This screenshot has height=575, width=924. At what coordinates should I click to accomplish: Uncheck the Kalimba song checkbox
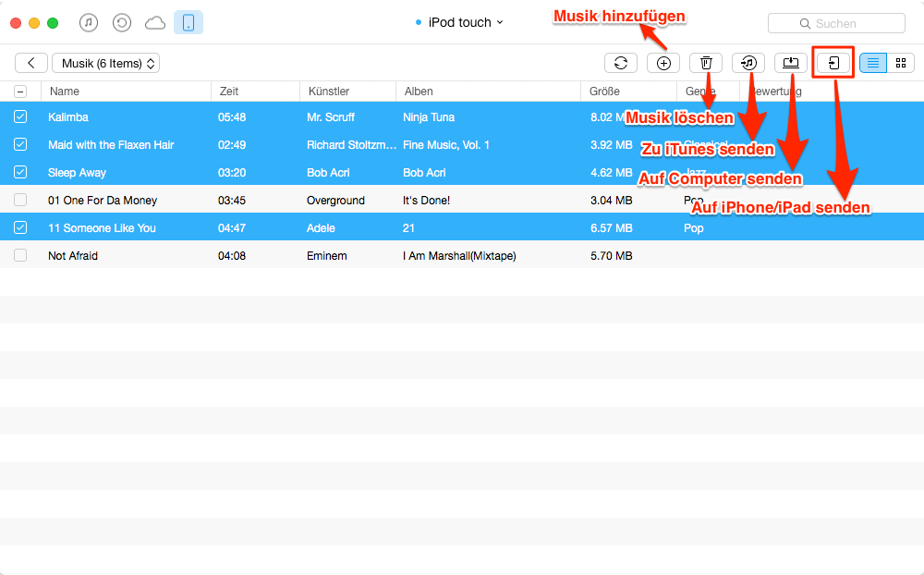pos(20,116)
